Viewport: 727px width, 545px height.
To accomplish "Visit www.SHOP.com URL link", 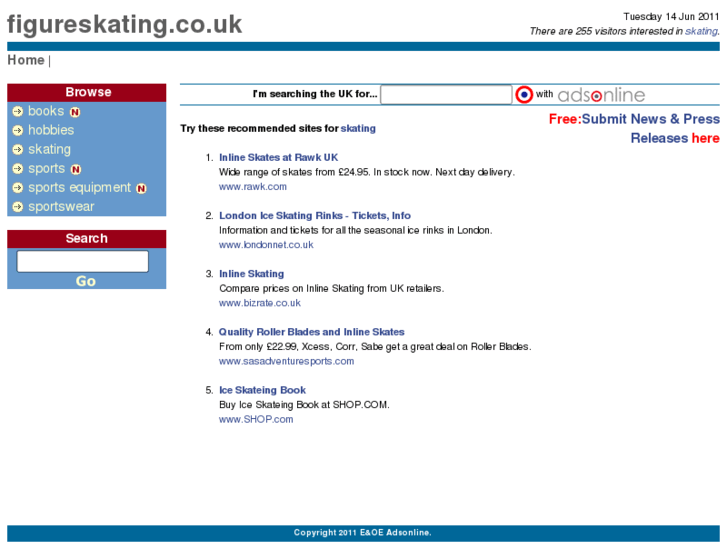I will (256, 419).
